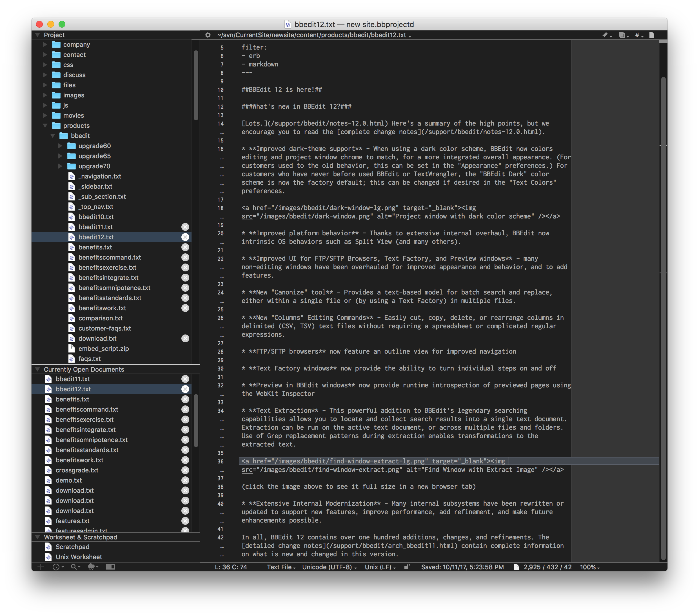Viewport: 699px width, 616px height.
Task: Expand the company folder
Action: coord(45,44)
